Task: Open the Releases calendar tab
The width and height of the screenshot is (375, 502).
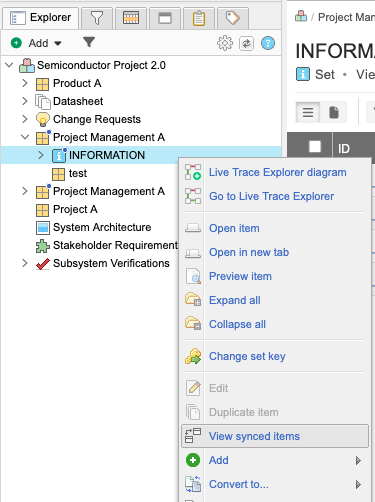Action: pyautogui.click(x=131, y=18)
